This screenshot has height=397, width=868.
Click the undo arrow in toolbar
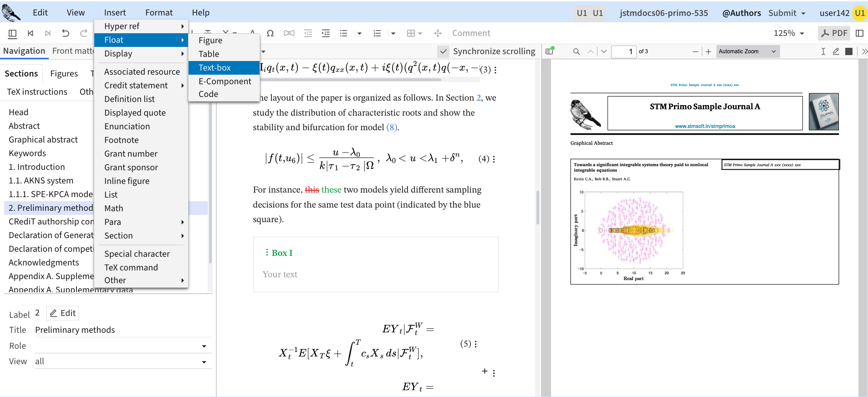(x=66, y=33)
